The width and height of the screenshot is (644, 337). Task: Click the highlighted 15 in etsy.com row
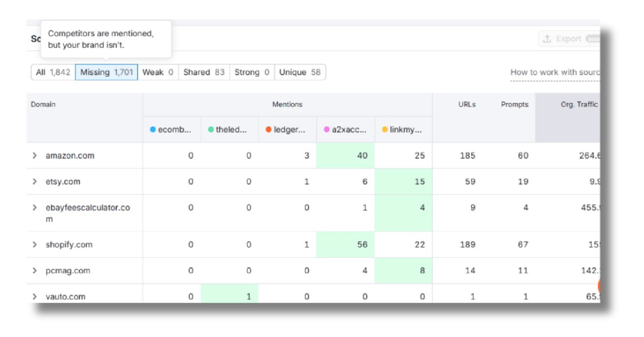(419, 181)
